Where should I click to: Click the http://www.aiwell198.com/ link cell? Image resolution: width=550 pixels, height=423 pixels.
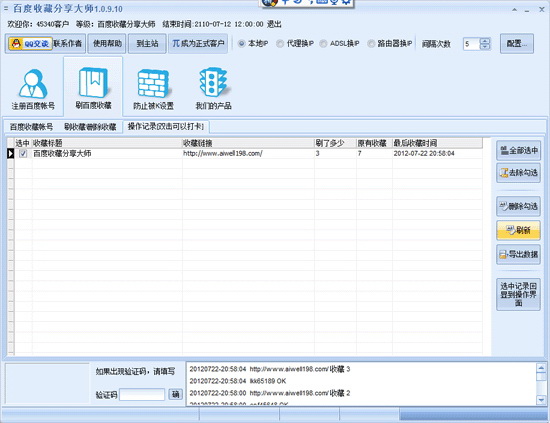click(x=248, y=153)
